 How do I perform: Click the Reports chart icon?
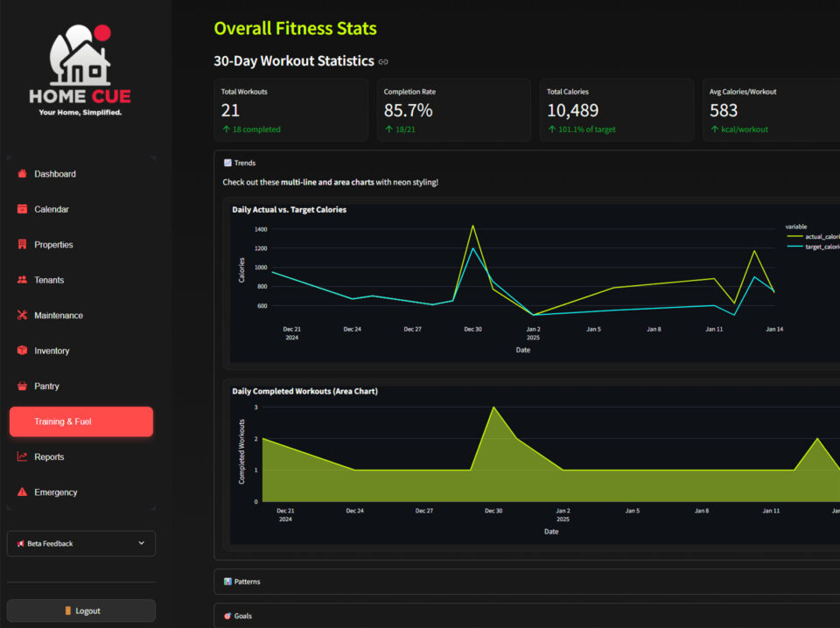[22, 457]
